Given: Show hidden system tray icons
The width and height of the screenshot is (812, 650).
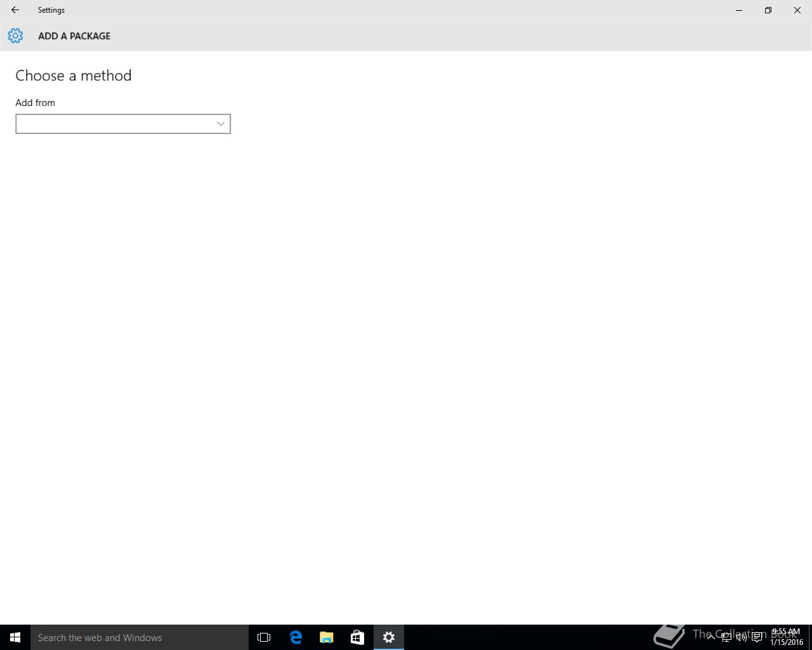Looking at the screenshot, I should (710, 637).
